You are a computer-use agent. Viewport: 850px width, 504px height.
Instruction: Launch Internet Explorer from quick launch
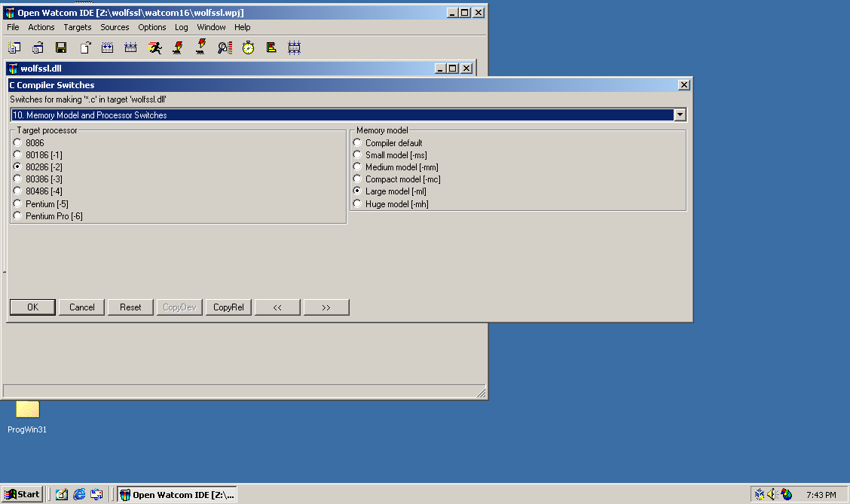click(79, 494)
